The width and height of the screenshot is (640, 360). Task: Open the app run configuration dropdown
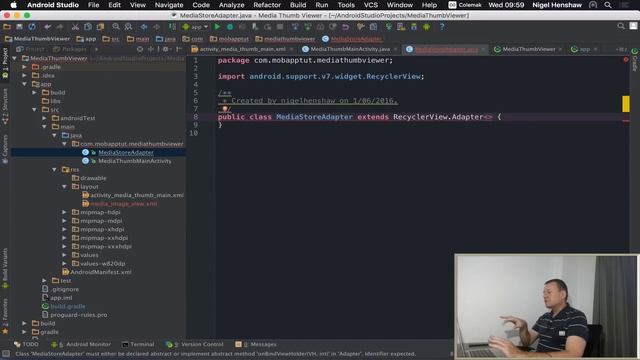click(196, 27)
